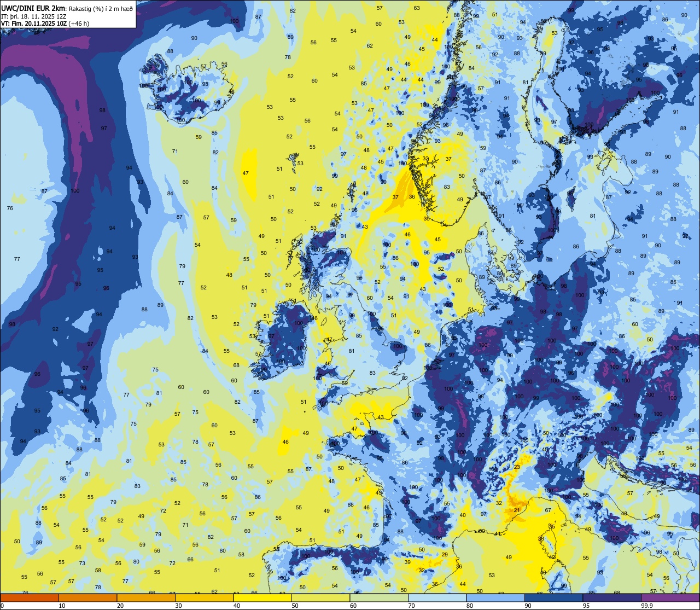Pick the light green 60–70 legend segment
The width and height of the screenshot is (700, 610).
[379, 597]
